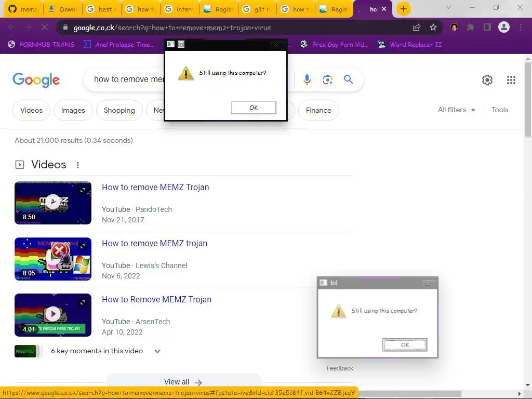Go back to previous page
This screenshot has height=399, width=532.
coord(11,27)
